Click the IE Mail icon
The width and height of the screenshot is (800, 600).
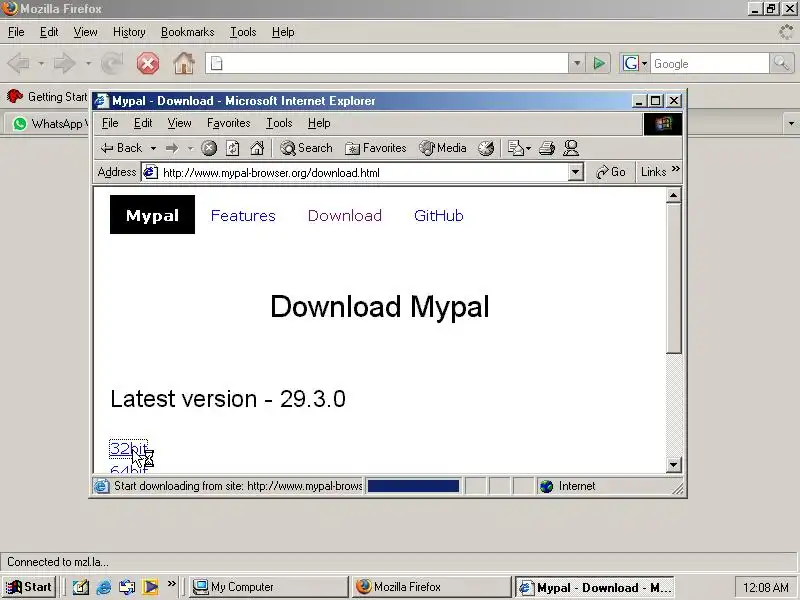pyautogui.click(x=516, y=148)
